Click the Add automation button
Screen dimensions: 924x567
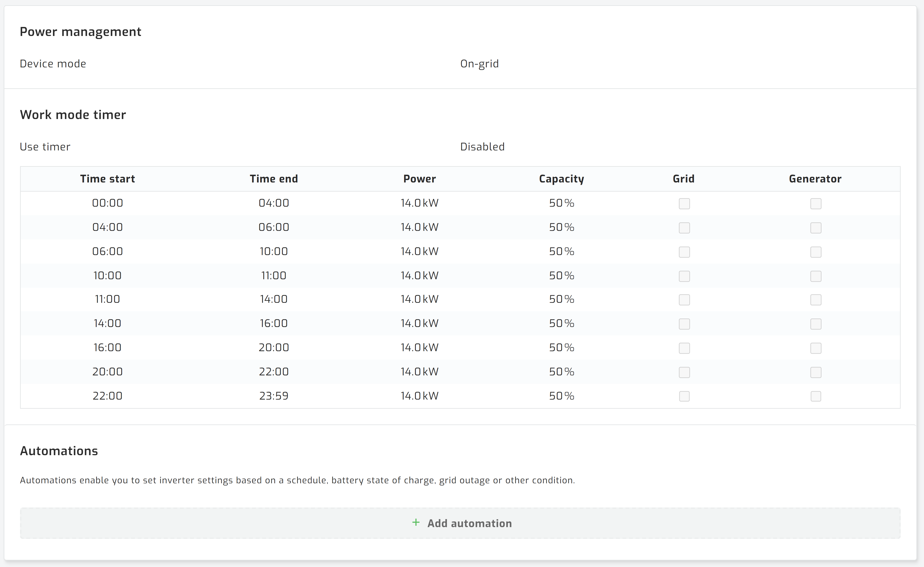[x=460, y=523]
